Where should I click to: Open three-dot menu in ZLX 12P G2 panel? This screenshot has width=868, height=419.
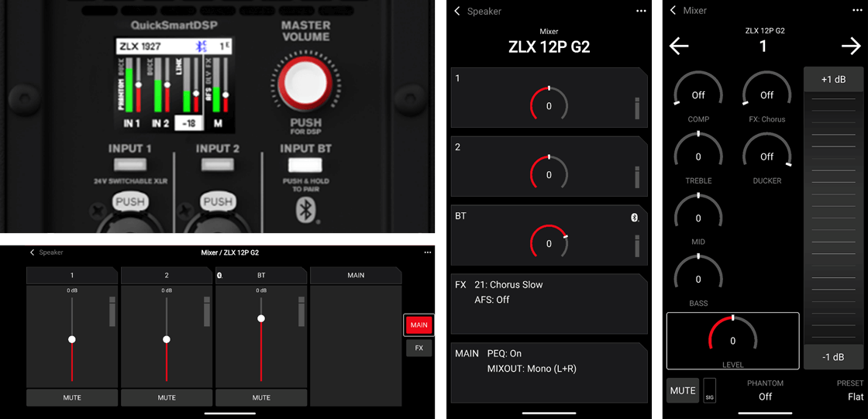(641, 11)
